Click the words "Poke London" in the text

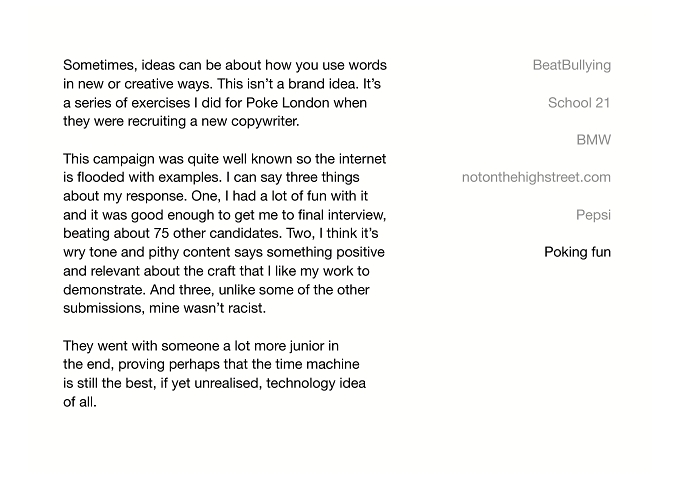click(288, 103)
